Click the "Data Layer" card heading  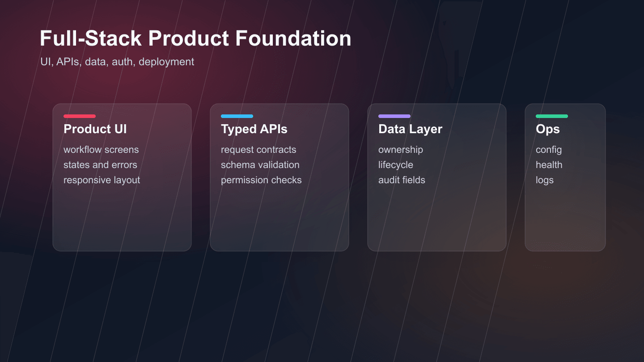(x=410, y=129)
